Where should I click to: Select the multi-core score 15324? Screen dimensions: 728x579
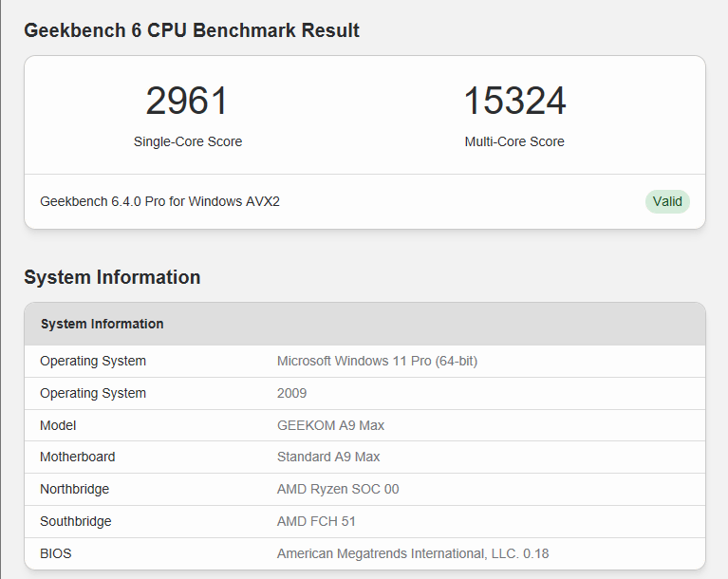[514, 101]
